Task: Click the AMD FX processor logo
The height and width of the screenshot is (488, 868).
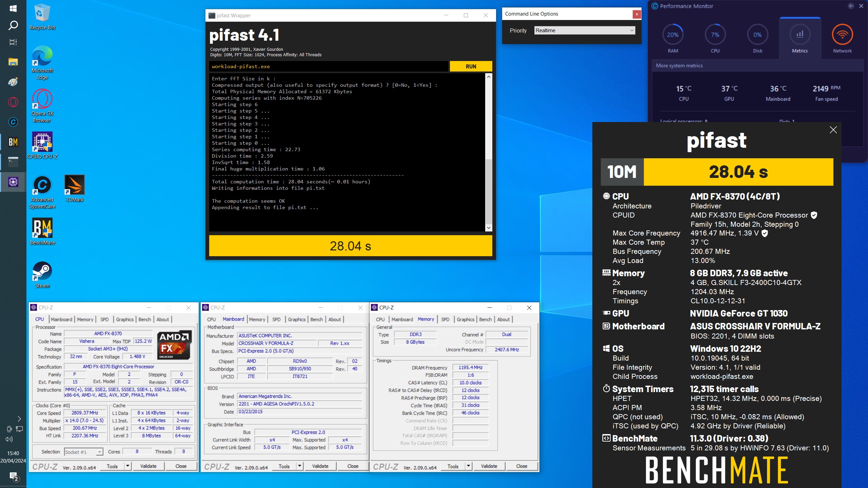Action: point(175,345)
